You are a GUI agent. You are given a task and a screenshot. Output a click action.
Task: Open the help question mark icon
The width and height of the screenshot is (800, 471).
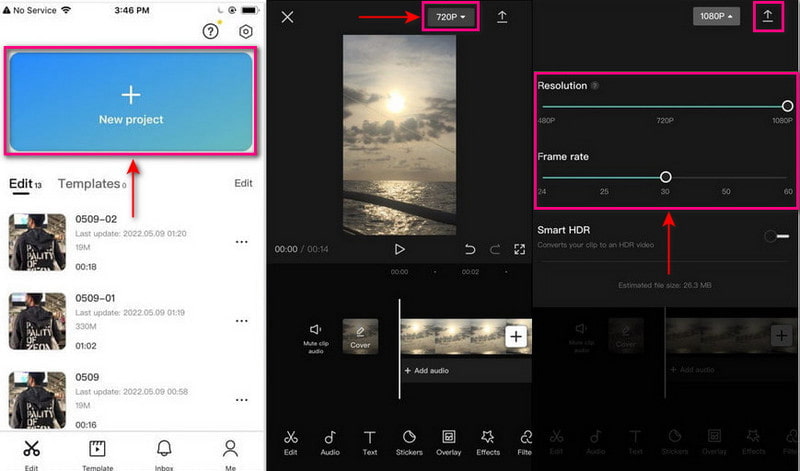210,32
